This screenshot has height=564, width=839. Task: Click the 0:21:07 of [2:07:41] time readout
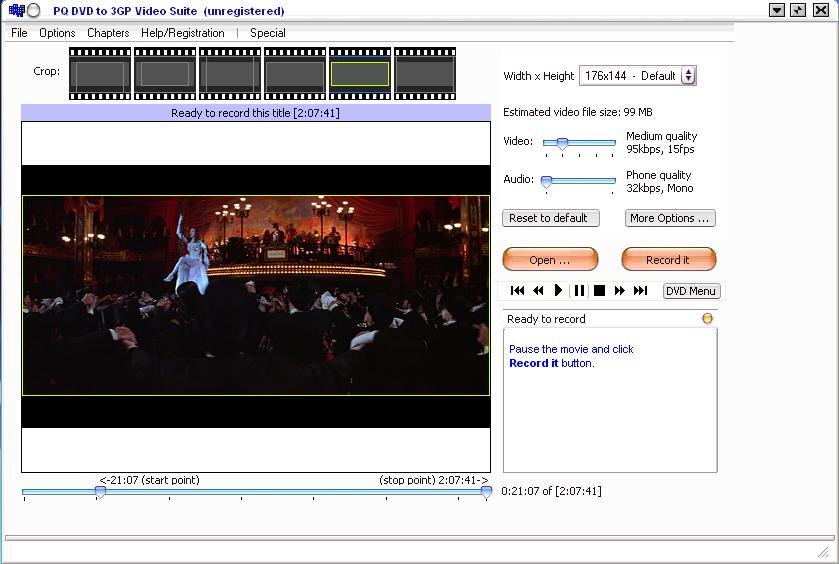pyautogui.click(x=551, y=491)
